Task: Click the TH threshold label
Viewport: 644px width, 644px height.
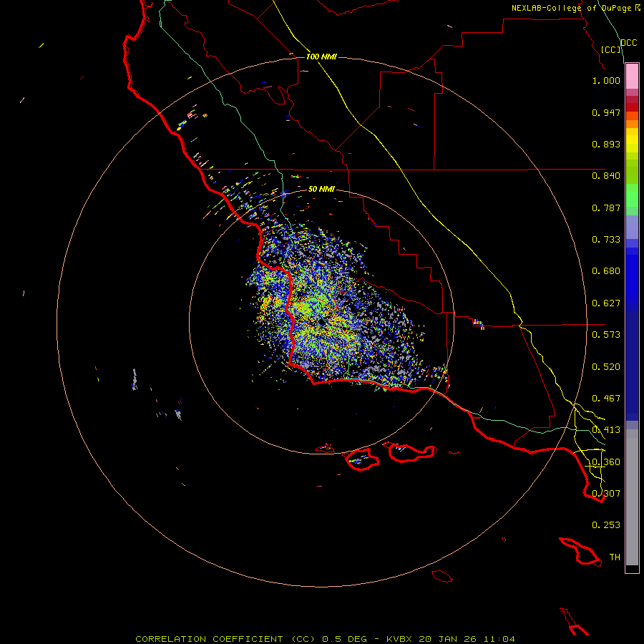Action: point(615,557)
